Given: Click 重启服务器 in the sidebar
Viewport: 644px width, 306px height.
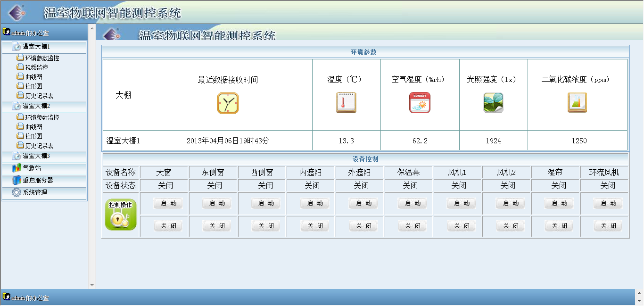Looking at the screenshot, I should (38, 180).
